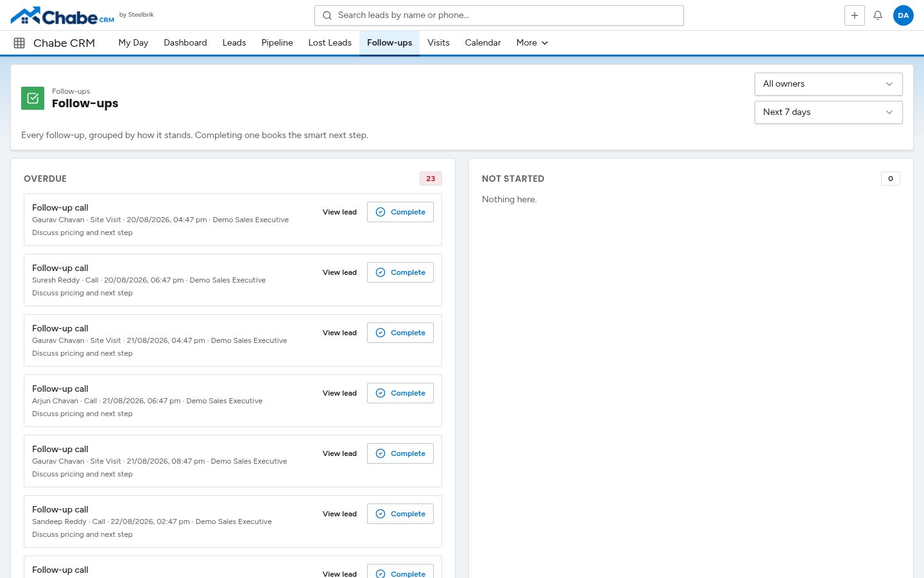Screen dimensions: 924x578
Task: Complete Suresh Reddy's follow-up call
Action: 400,272
